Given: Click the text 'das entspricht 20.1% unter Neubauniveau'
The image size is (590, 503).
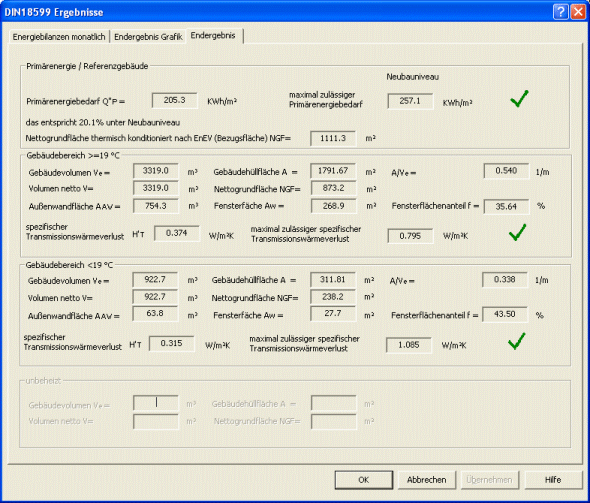Looking at the screenshot, I should (103, 123).
